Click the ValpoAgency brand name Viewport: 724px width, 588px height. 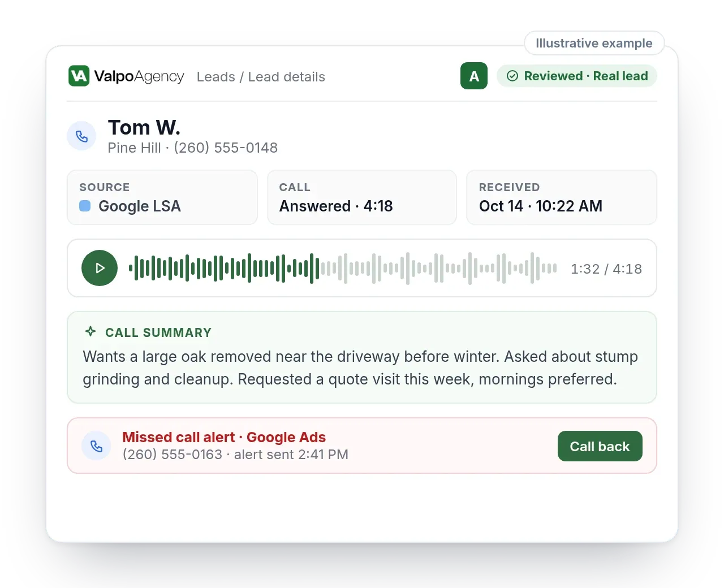(x=139, y=76)
